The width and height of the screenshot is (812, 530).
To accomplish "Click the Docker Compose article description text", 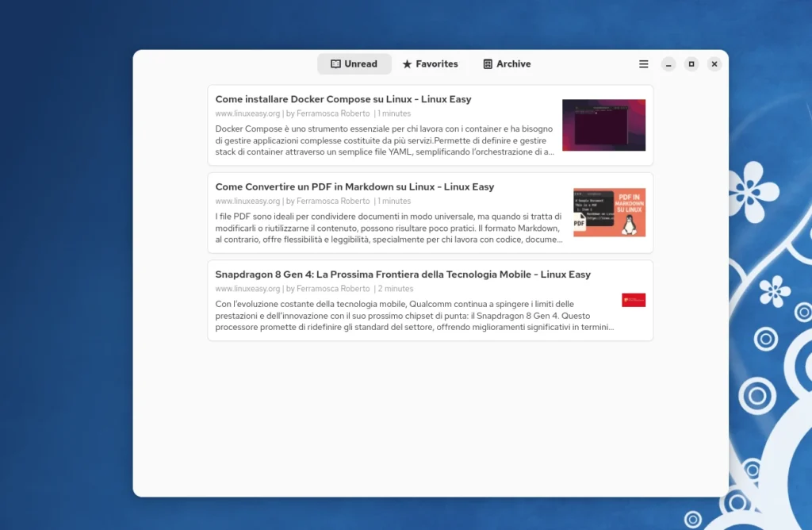I will click(x=385, y=140).
